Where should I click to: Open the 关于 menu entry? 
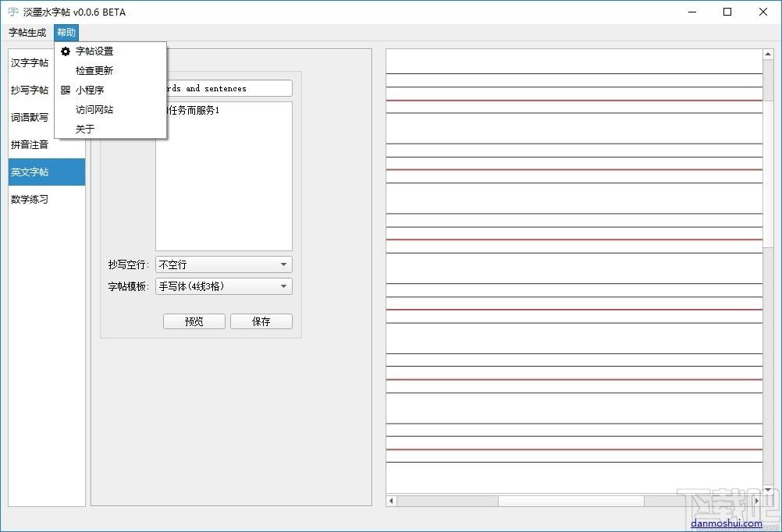tap(110, 129)
